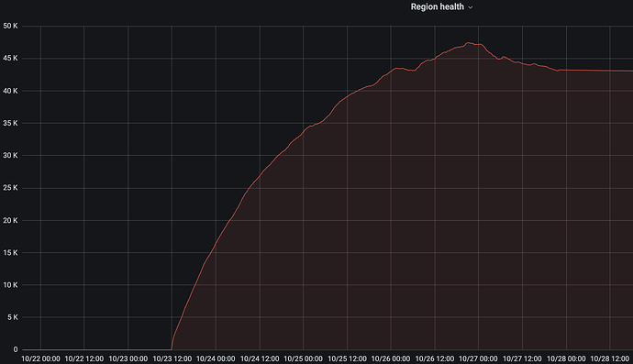This screenshot has width=633, height=364.
Task: Click the 25 K y-axis label
Action: tap(10, 188)
